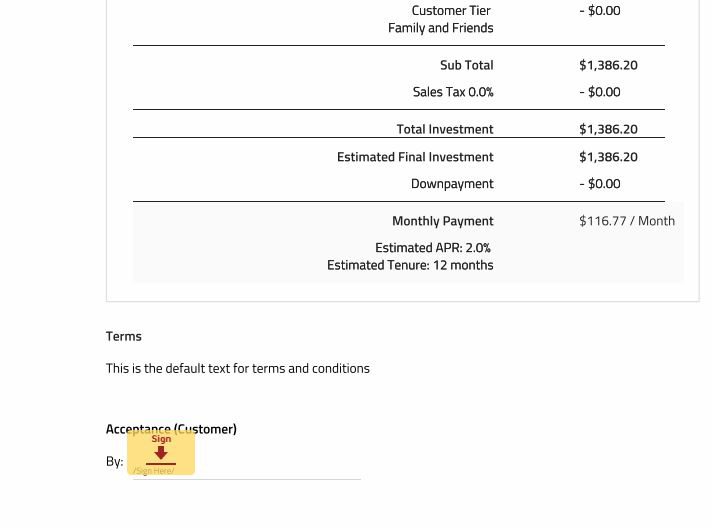711x527 pixels.
Task: Select the Estimated Final Investment label
Action: tap(415, 157)
